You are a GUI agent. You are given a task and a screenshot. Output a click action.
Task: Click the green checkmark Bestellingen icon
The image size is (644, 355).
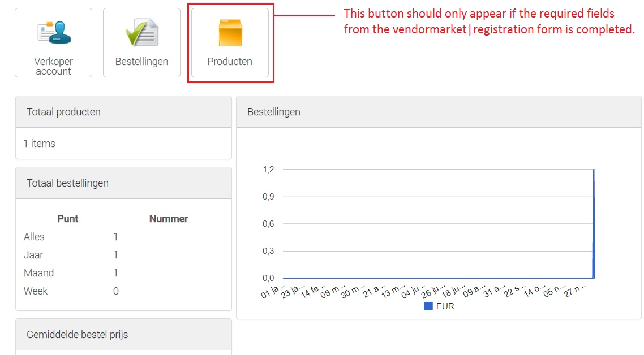141,32
